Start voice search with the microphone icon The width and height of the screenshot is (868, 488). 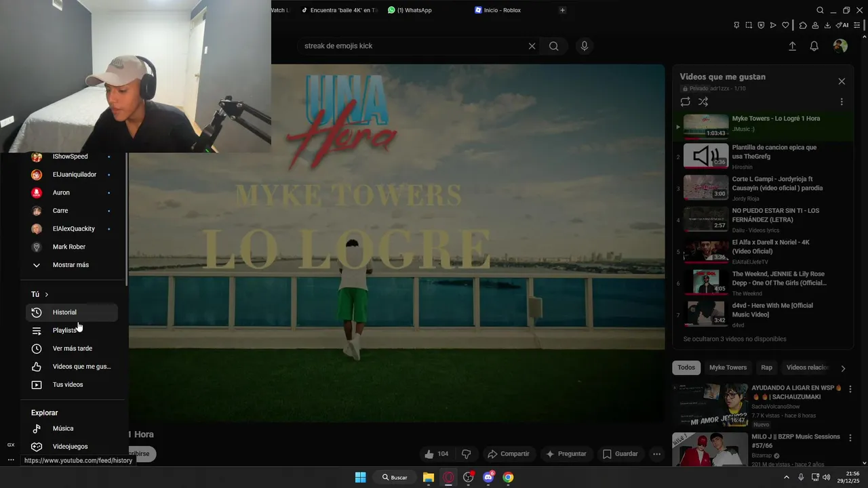tap(585, 46)
